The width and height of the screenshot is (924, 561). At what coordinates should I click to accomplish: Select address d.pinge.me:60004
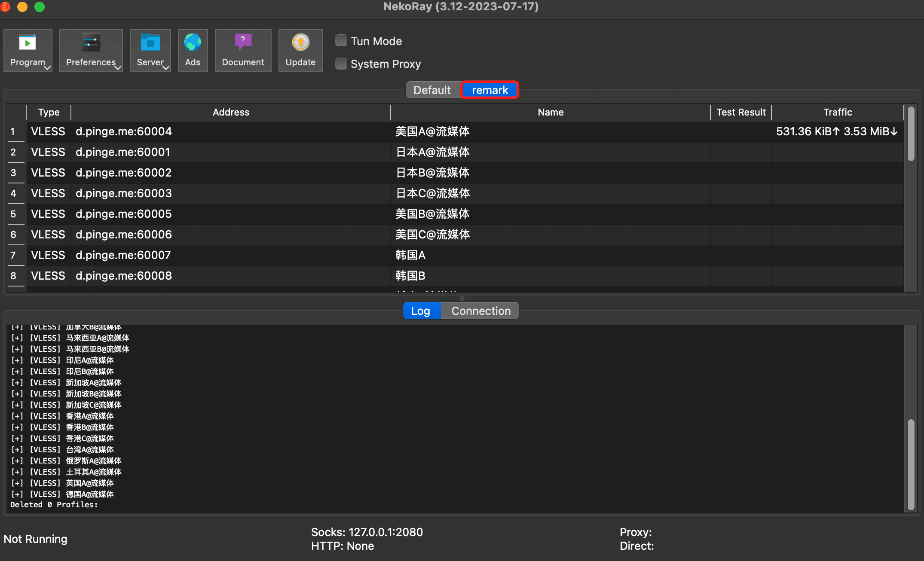124,131
